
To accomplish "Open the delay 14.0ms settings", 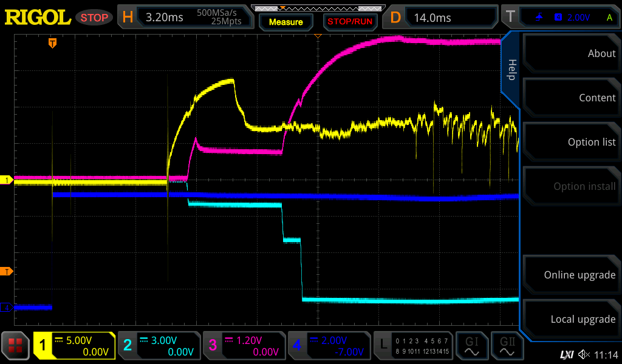I will pos(443,18).
